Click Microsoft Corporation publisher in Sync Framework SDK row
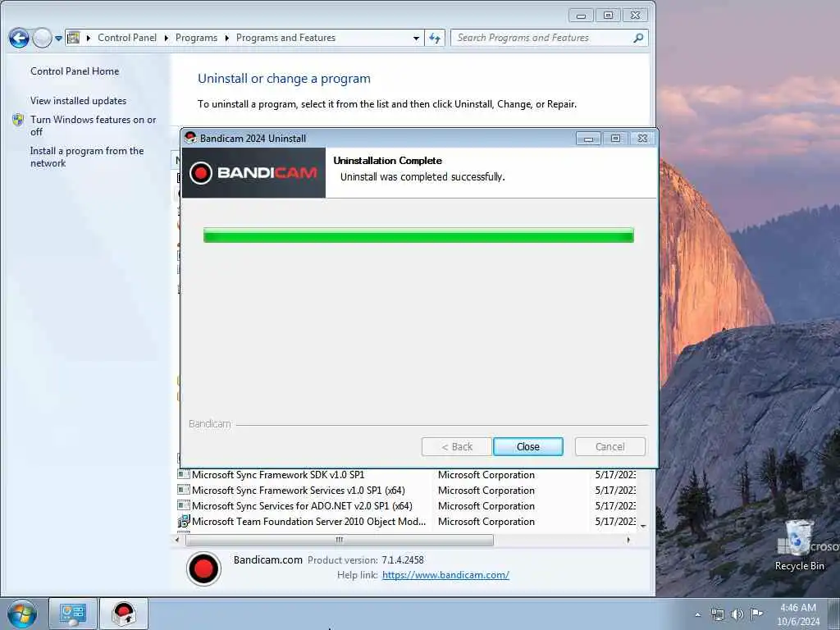The width and height of the screenshot is (840, 630). [x=486, y=475]
